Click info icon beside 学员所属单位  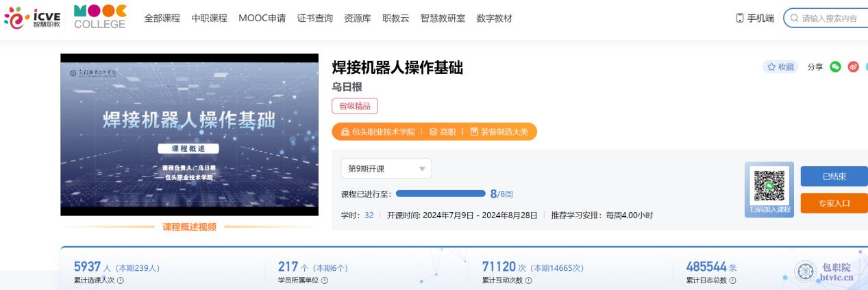(x=325, y=280)
